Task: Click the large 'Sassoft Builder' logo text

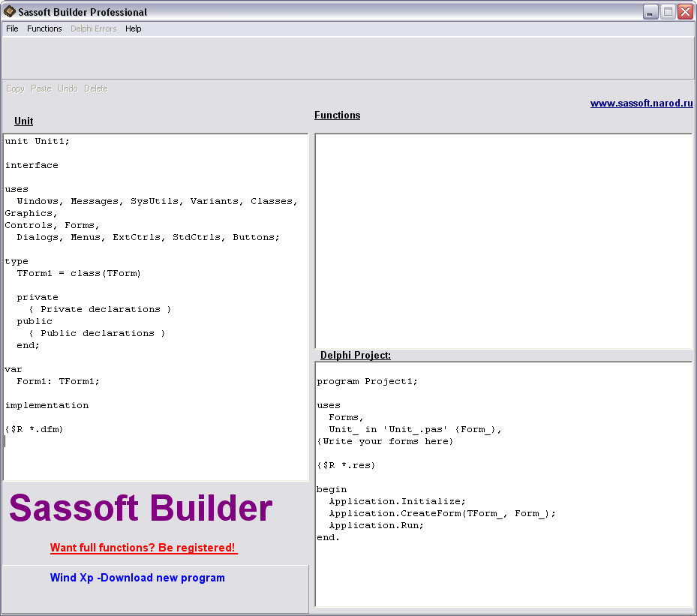Action: point(141,508)
